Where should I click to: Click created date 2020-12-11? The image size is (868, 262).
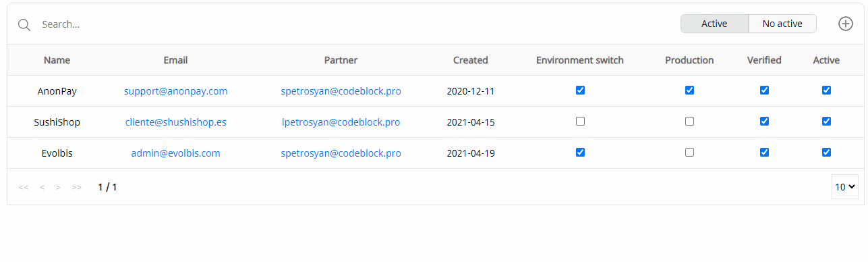(x=471, y=91)
